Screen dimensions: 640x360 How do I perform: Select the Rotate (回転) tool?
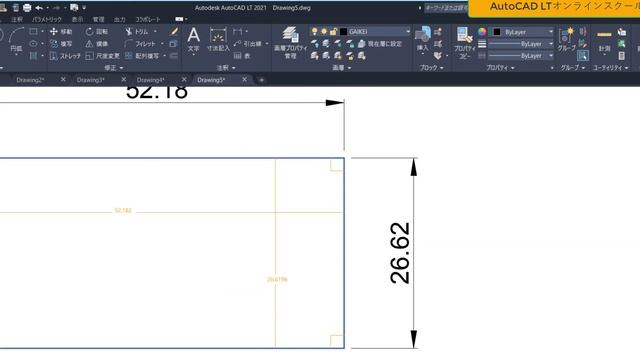coord(97,31)
